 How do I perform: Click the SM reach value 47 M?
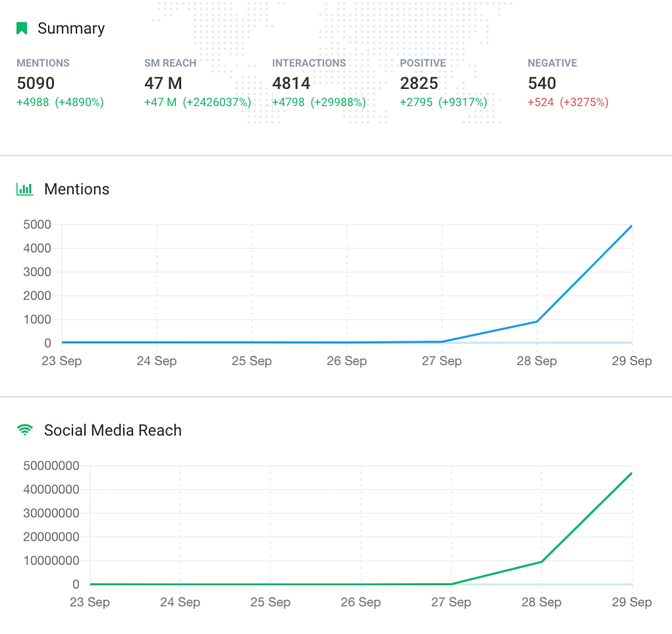tap(163, 83)
